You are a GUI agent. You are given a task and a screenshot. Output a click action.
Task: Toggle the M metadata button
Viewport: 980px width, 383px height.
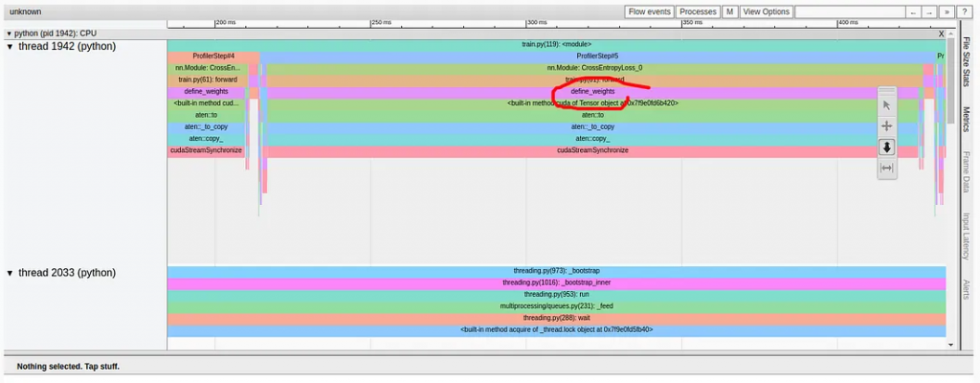point(729,11)
